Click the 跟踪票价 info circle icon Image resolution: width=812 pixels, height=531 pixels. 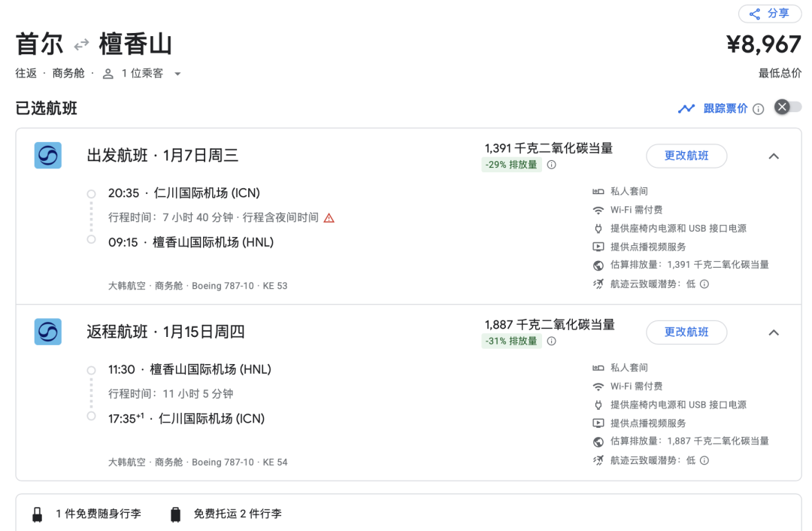click(759, 108)
